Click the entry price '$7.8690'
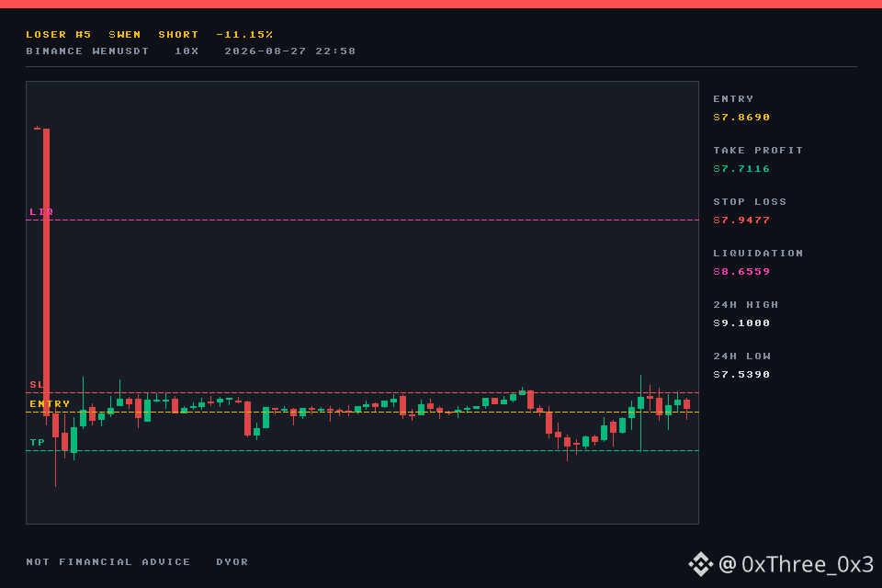The height and width of the screenshot is (588, 882). click(741, 117)
